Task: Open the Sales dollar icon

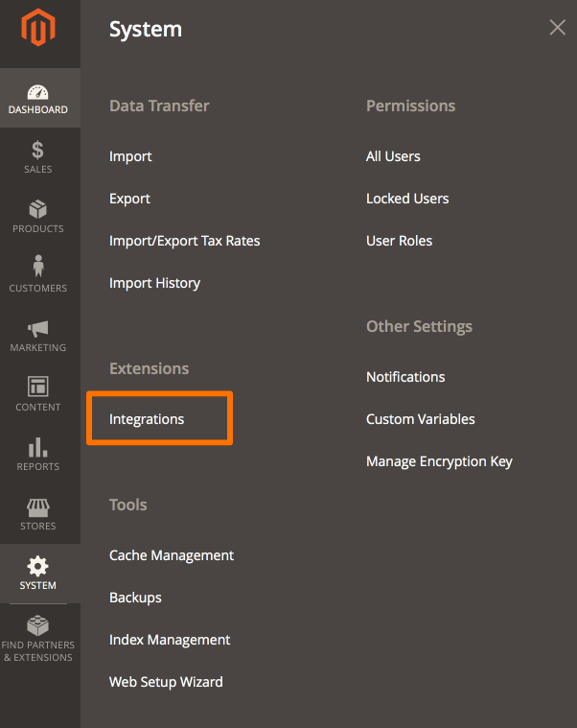Action: pos(38,151)
